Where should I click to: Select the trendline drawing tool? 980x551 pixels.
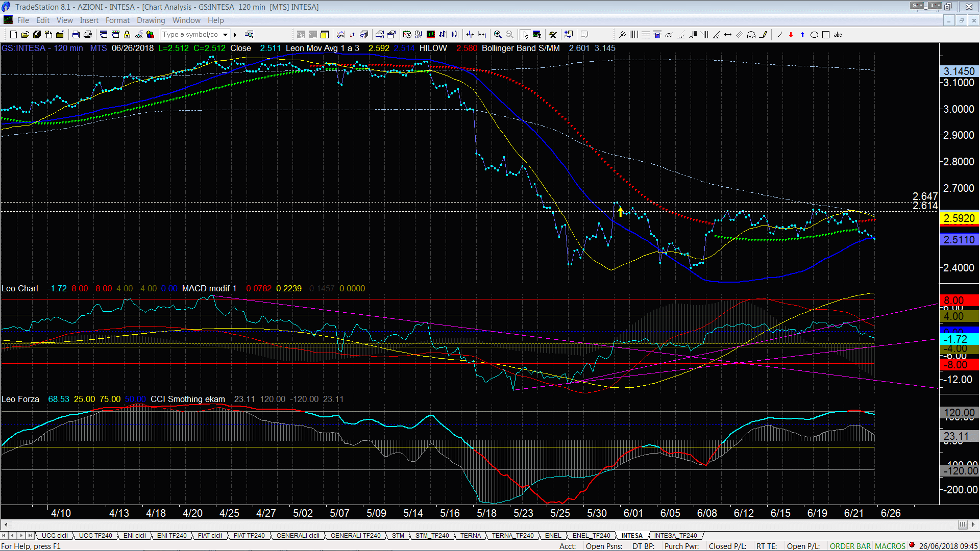click(622, 35)
